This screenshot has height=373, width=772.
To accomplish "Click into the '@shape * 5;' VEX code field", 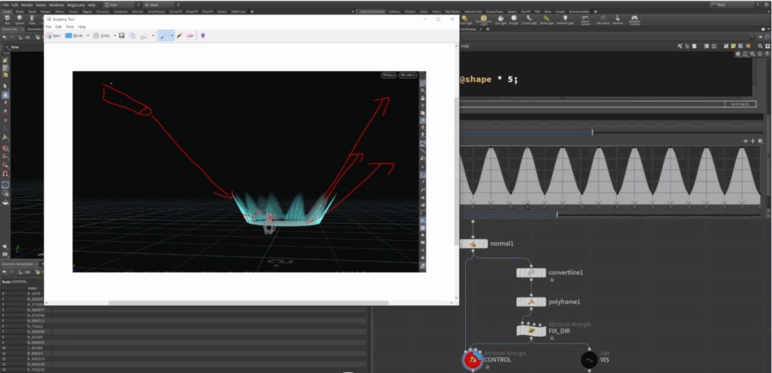I will coord(606,74).
